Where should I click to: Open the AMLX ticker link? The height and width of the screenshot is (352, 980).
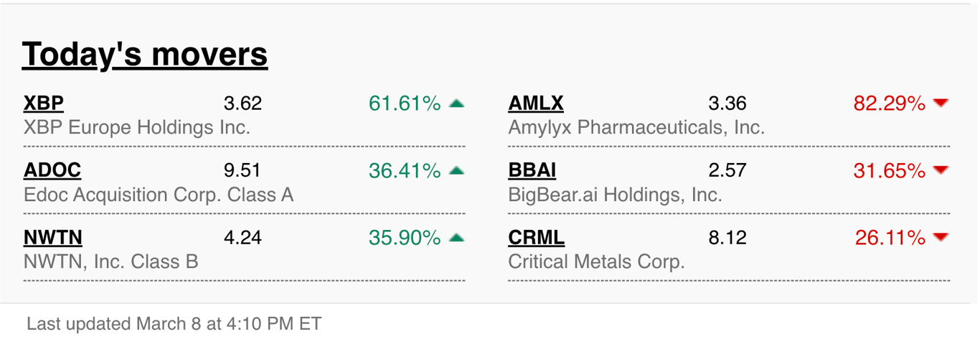click(536, 104)
